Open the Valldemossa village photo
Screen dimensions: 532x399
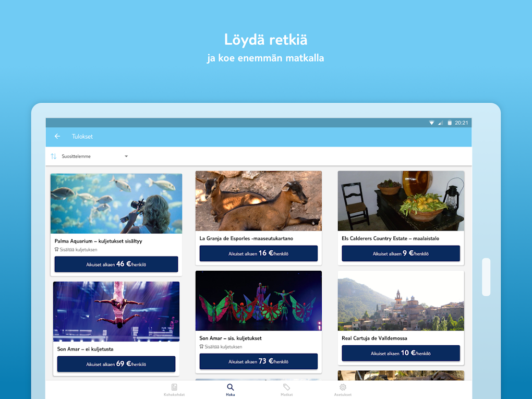[401, 300]
